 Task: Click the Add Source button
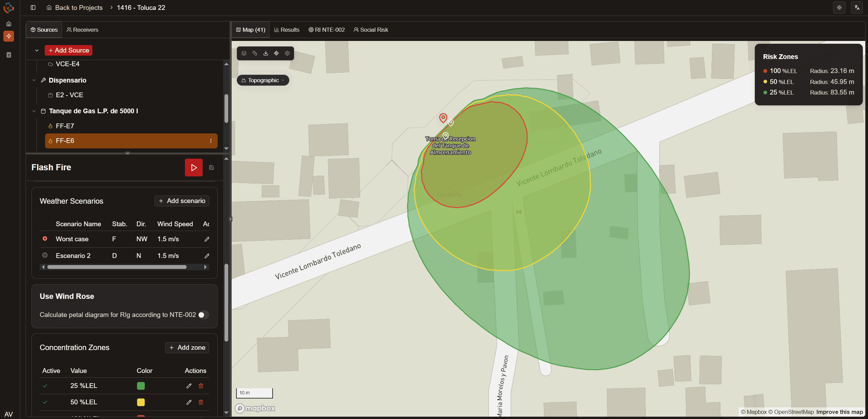pyautogui.click(x=68, y=50)
